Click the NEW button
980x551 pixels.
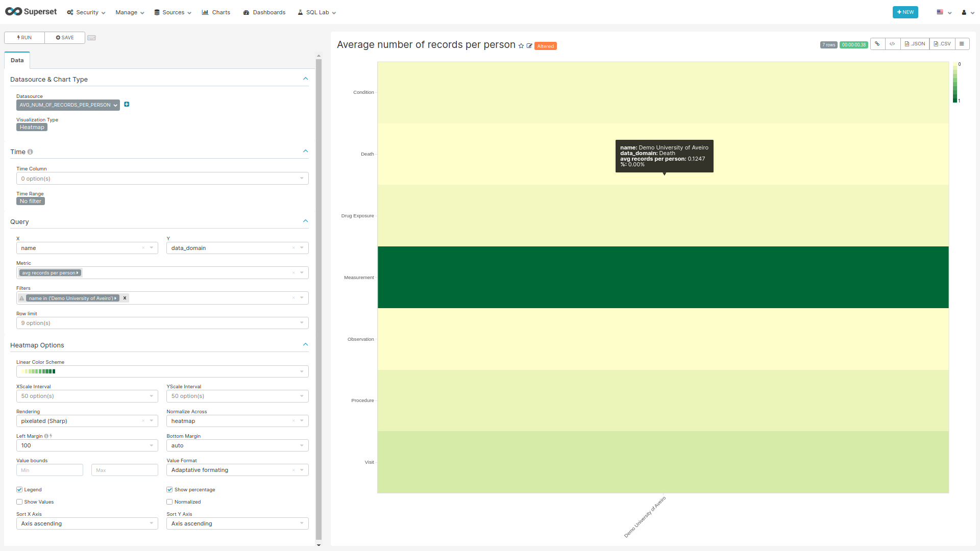pyautogui.click(x=905, y=12)
